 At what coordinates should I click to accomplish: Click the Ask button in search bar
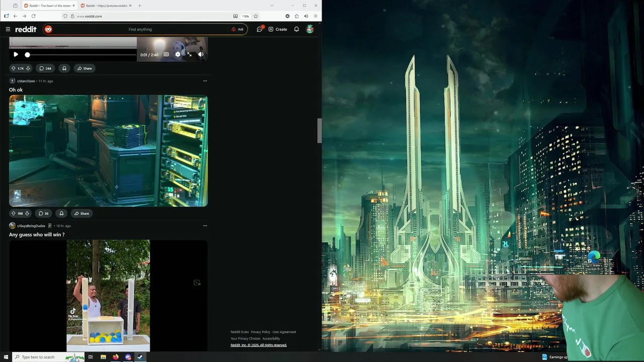[x=237, y=29]
